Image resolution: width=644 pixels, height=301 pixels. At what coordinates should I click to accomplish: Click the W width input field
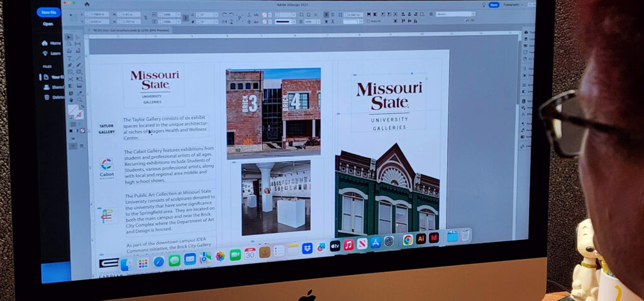coord(130,14)
